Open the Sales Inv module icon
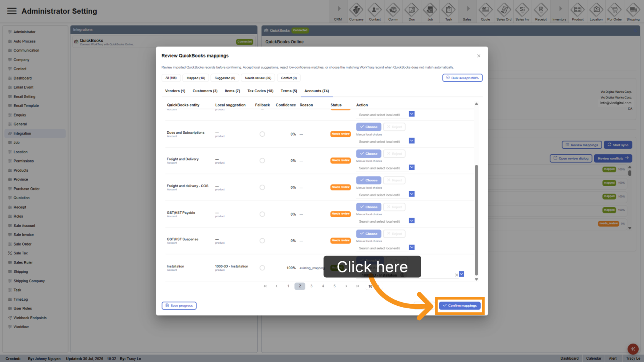 point(522,11)
